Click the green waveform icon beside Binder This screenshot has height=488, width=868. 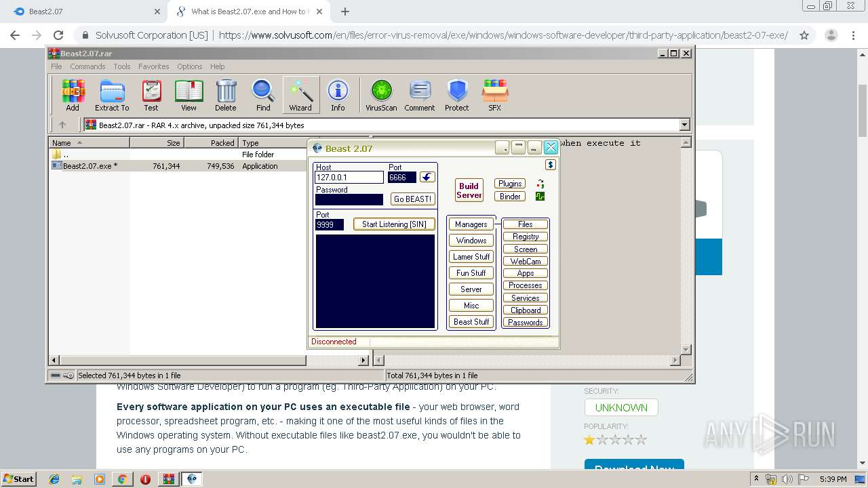[540, 197]
